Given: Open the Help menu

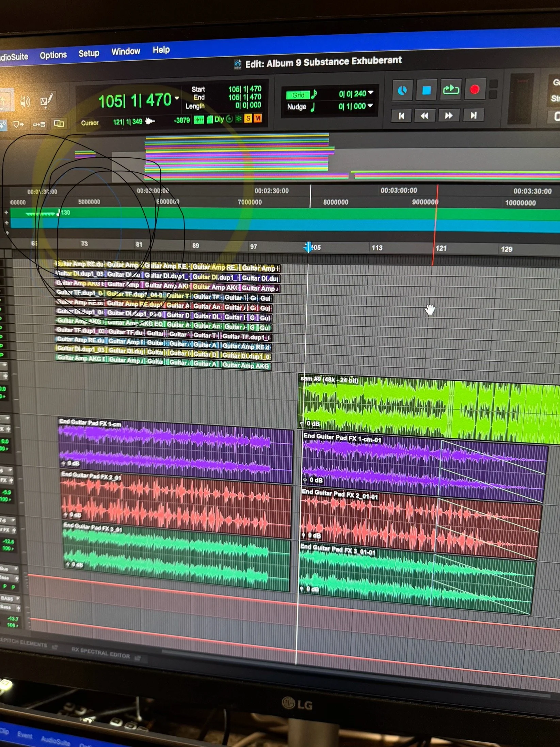Looking at the screenshot, I should pos(161,50).
